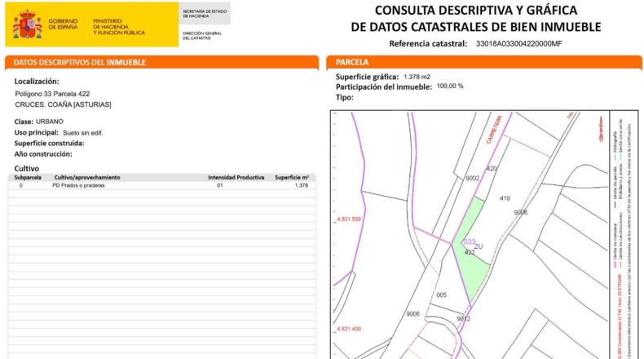Click the coordinate label 4.821.500

click(x=349, y=219)
